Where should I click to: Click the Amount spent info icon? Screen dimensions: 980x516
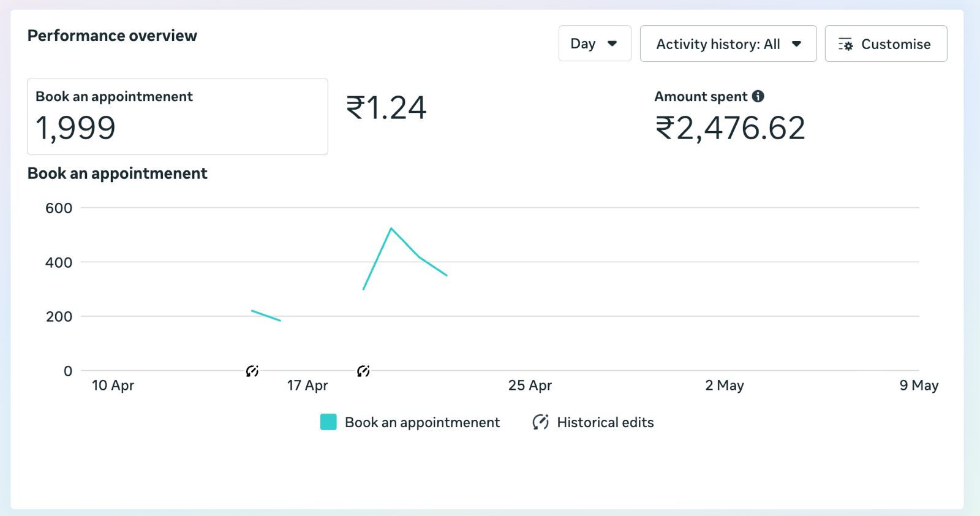[758, 96]
